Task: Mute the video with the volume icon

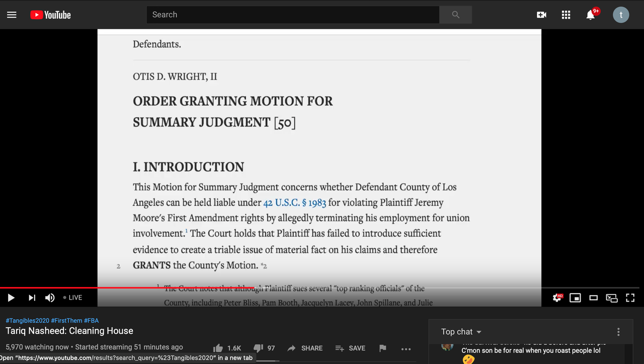Action: pyautogui.click(x=50, y=298)
